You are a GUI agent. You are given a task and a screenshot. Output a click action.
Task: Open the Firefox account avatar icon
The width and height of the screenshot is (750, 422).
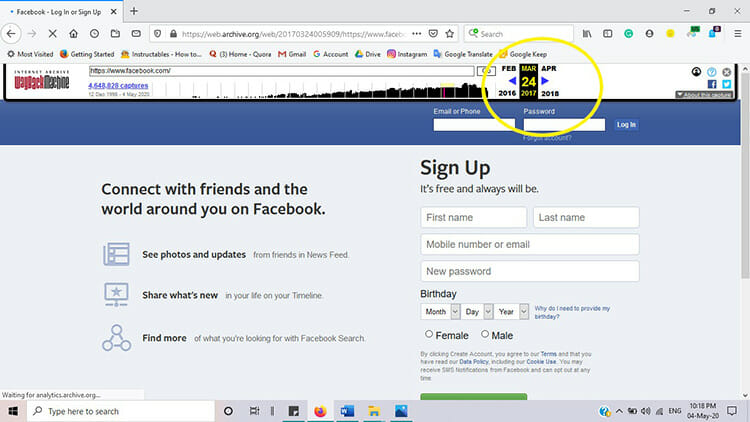click(649, 33)
